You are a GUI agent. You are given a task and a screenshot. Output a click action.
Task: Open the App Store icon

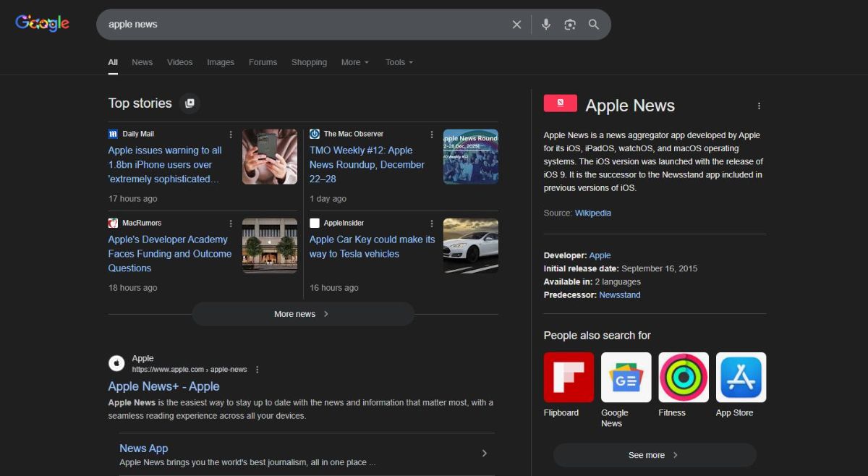click(741, 377)
